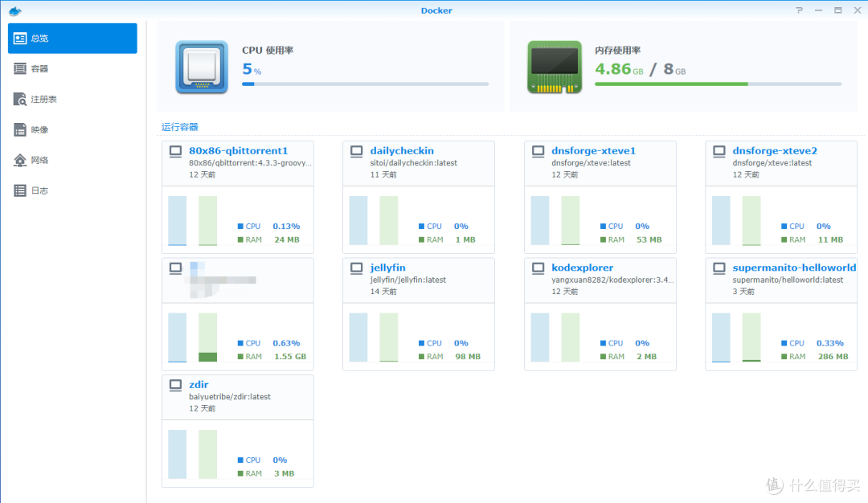868x503 pixels.
Task: Open the dnsforge-xteve1 container link
Action: (x=593, y=150)
